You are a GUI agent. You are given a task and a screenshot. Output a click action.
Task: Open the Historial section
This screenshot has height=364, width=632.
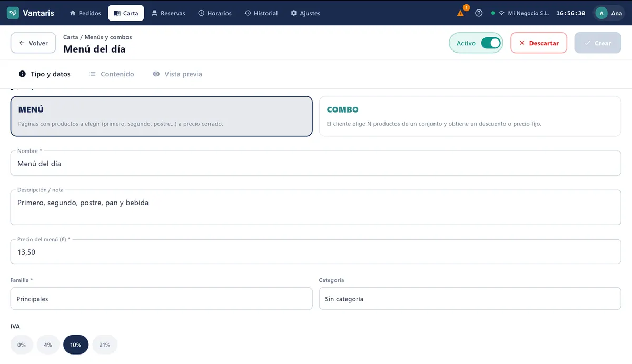pyautogui.click(x=261, y=13)
